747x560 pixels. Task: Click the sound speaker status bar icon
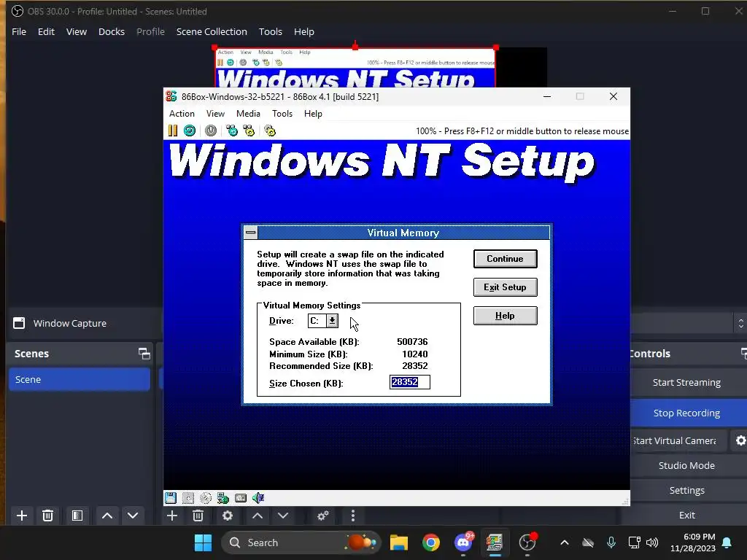(258, 498)
